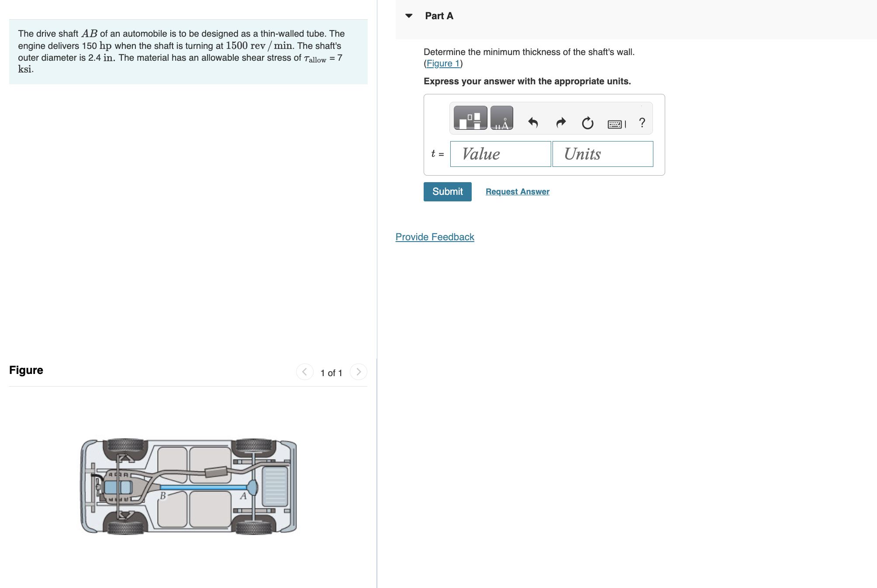Click the Value input field

click(x=501, y=154)
